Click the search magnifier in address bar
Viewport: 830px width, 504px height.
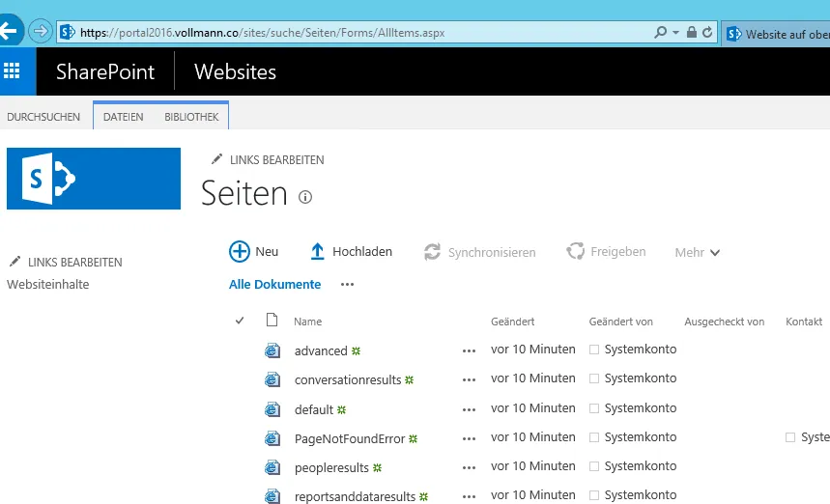click(660, 32)
